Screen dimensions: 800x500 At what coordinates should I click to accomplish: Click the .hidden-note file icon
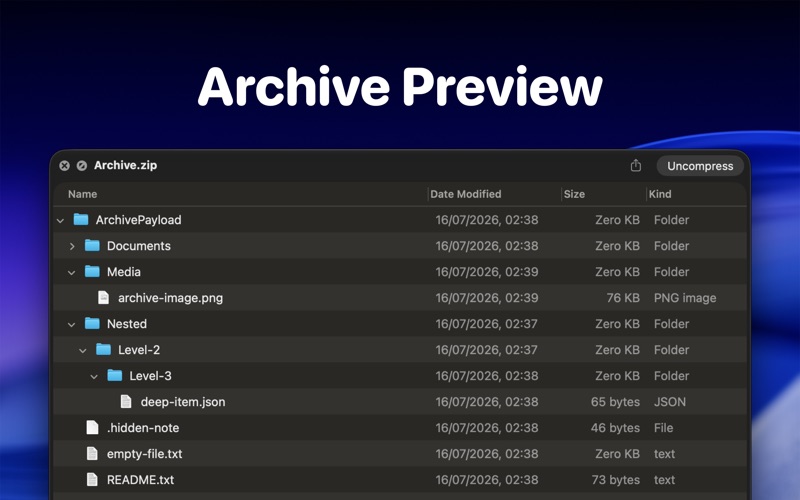point(92,428)
